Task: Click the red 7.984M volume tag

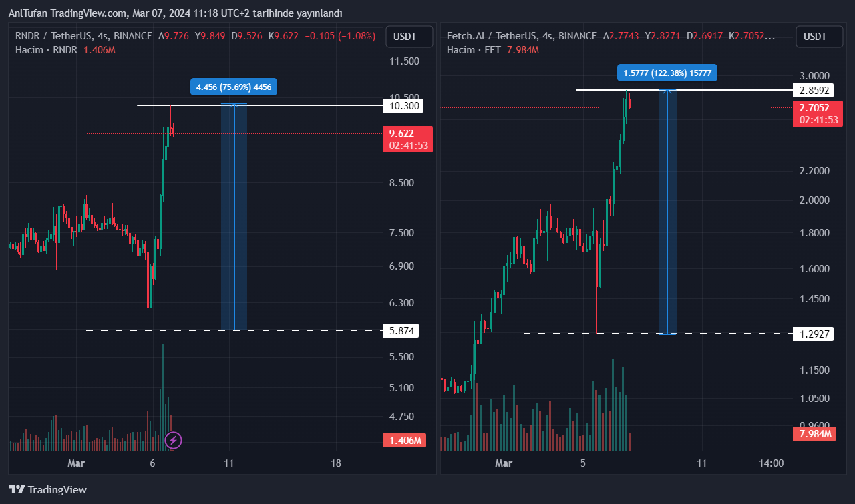Action: click(x=814, y=435)
